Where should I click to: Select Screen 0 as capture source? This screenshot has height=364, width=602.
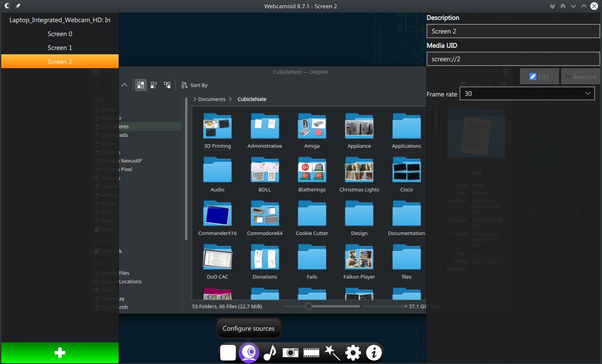click(x=60, y=33)
